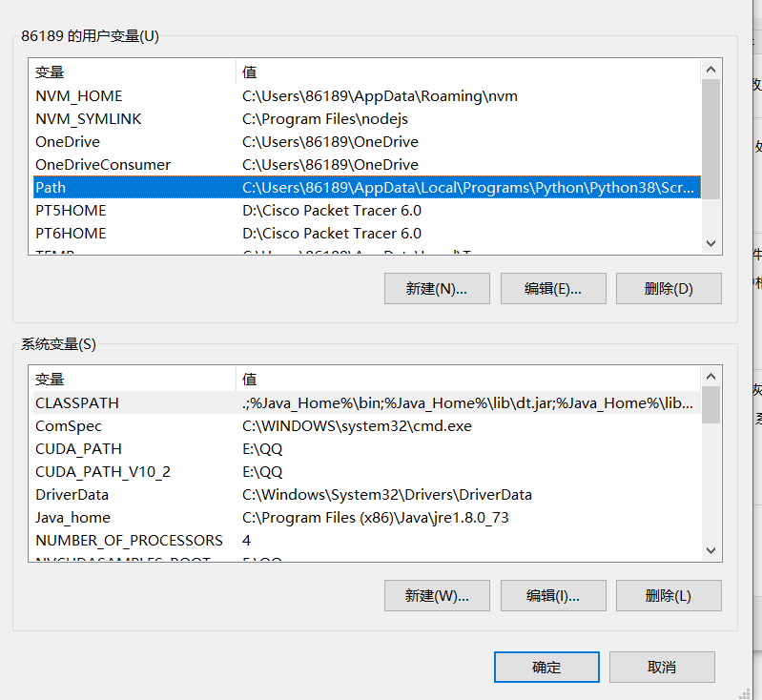Select the Path user variable

click(367, 187)
